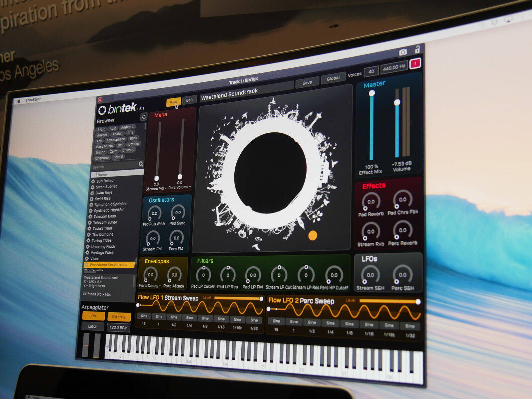Click the Pad Puls Wdth knob
Screen dimensions: 532x399
(154, 213)
